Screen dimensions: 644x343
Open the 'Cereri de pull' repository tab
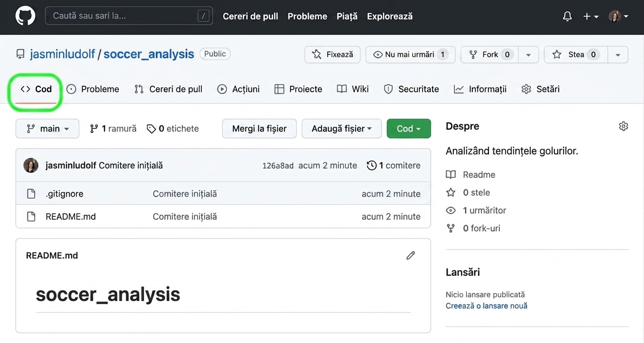[x=168, y=89]
